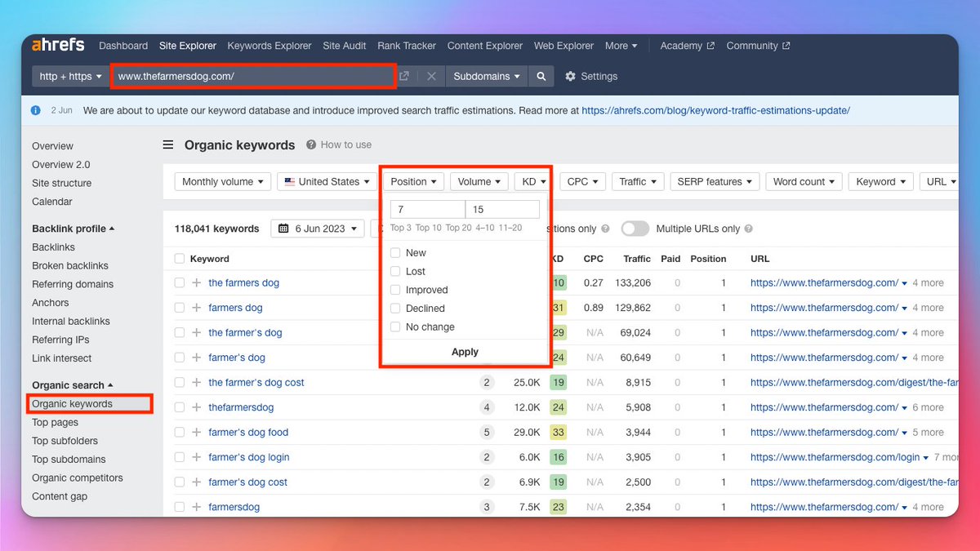
Task: Sort by Traffic column header
Action: (637, 259)
